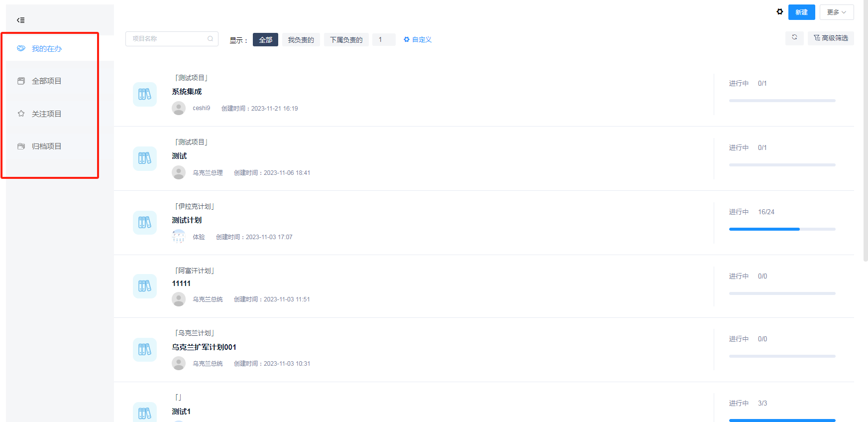Screen dimensions: 868x422
Task: Open 高级筛选 advanced filter panel
Action: tap(831, 38)
